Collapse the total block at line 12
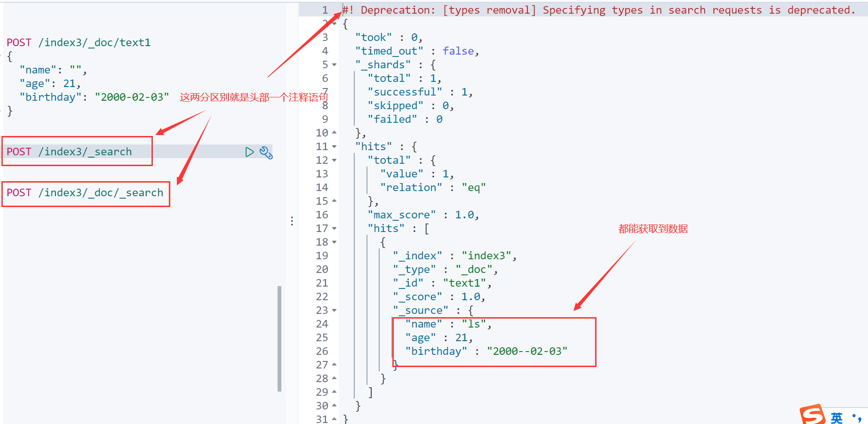The width and height of the screenshot is (868, 424). (x=334, y=160)
